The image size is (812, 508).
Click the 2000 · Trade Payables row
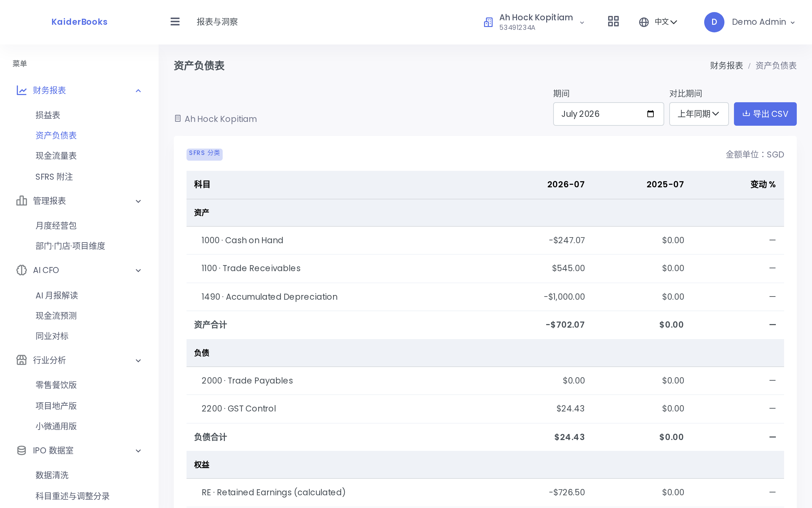[x=485, y=381]
